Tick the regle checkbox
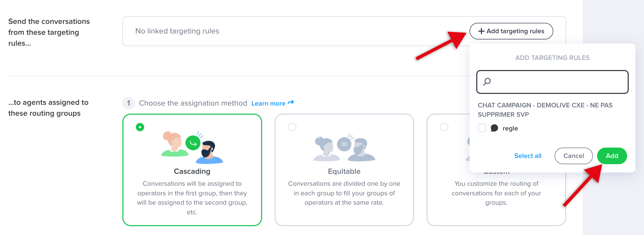The image size is (644, 235). (482, 128)
